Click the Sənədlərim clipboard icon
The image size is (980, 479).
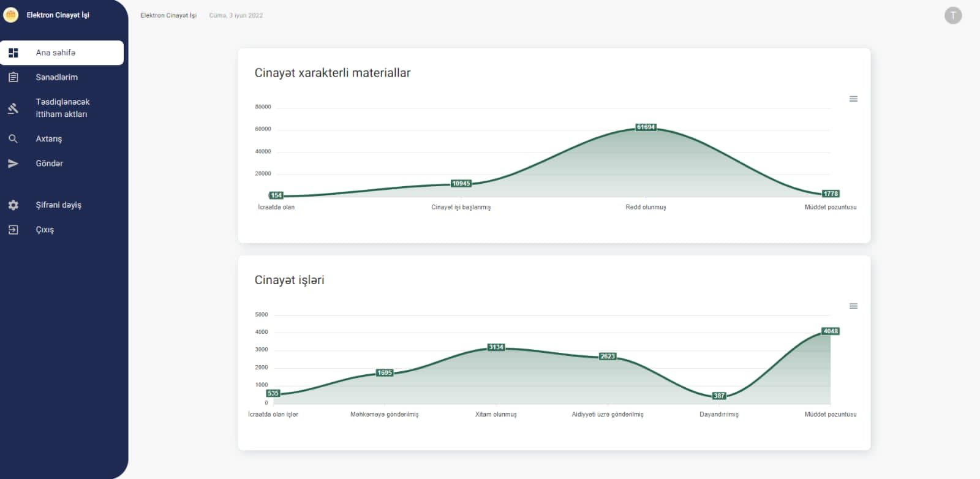13,77
